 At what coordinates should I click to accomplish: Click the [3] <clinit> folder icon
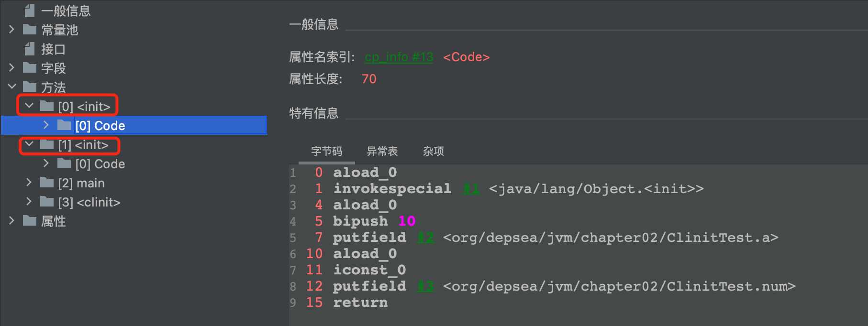pos(47,202)
